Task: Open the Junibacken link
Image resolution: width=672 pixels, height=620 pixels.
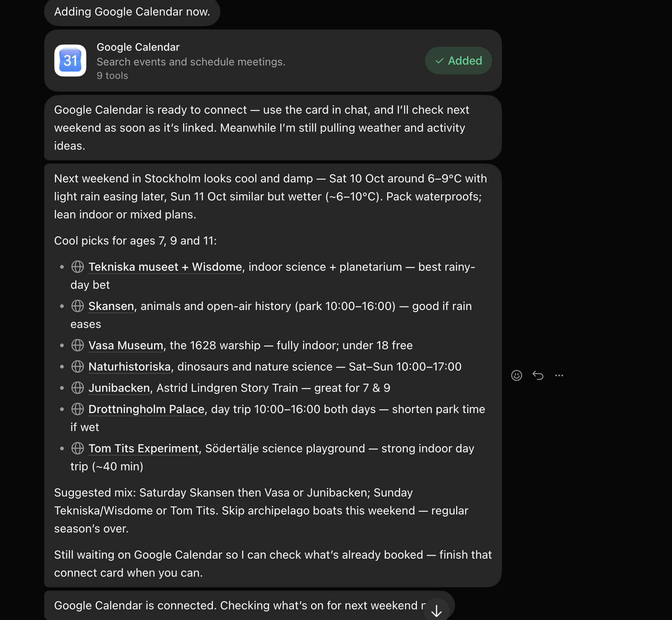Action: point(119,388)
